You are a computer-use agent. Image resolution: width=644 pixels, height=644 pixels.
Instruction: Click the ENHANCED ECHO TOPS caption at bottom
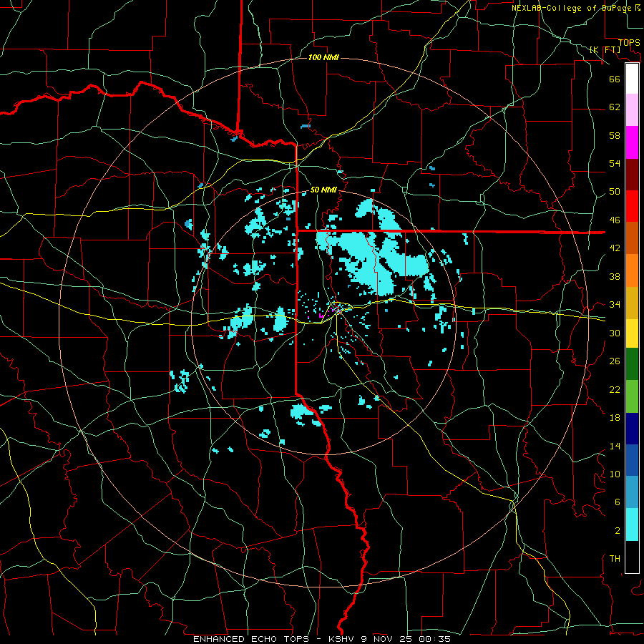[x=322, y=639]
